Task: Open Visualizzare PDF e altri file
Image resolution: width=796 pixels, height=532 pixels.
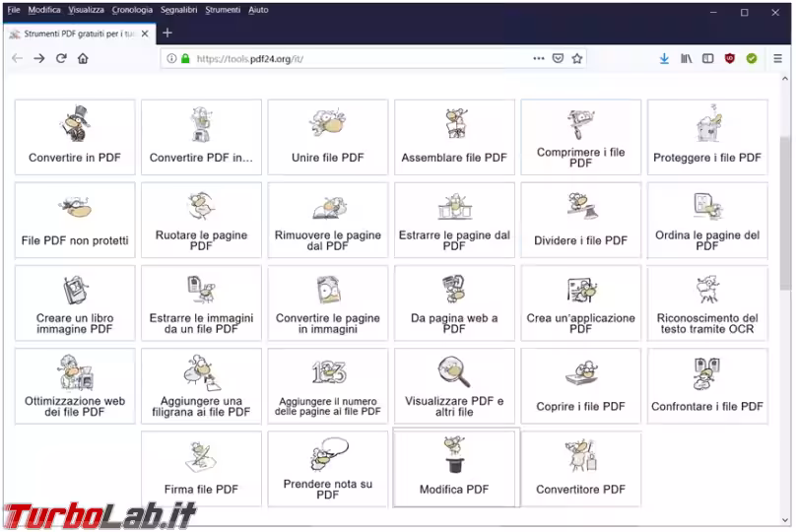Action: click(x=454, y=386)
